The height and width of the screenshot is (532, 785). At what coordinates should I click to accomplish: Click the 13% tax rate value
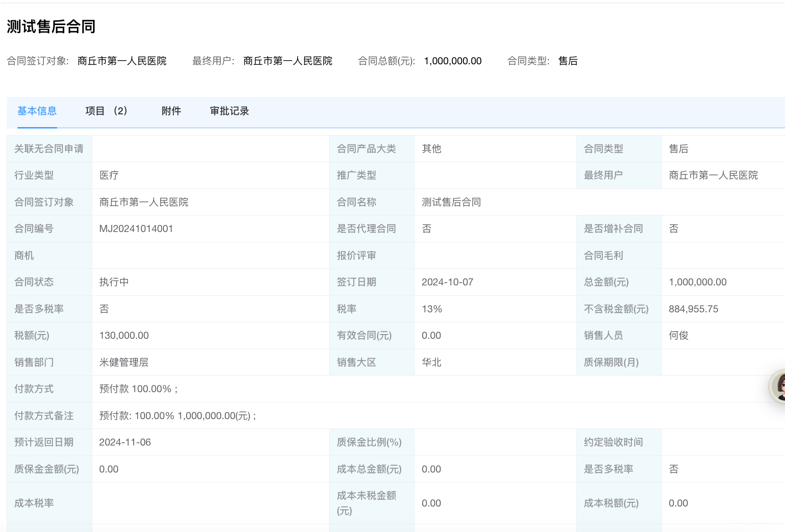432,309
